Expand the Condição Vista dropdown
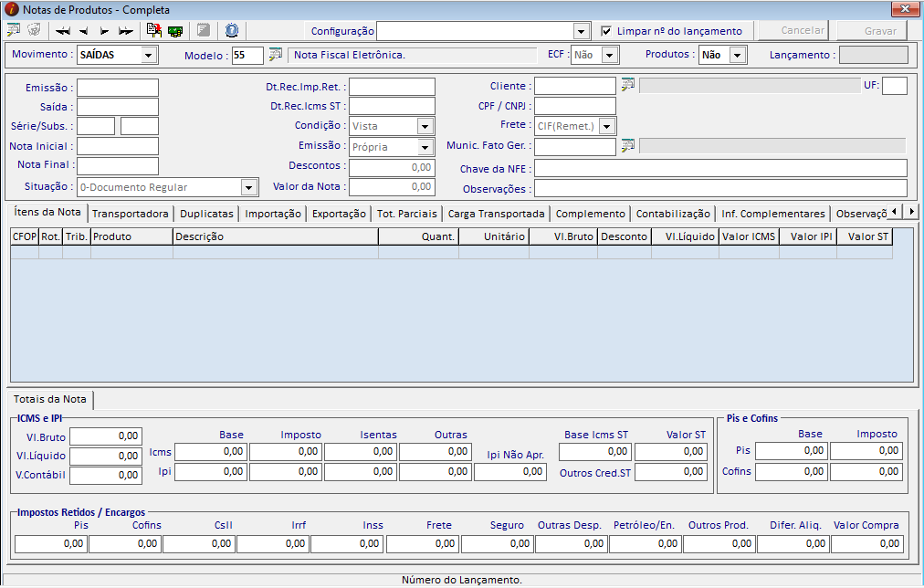 coord(425,126)
